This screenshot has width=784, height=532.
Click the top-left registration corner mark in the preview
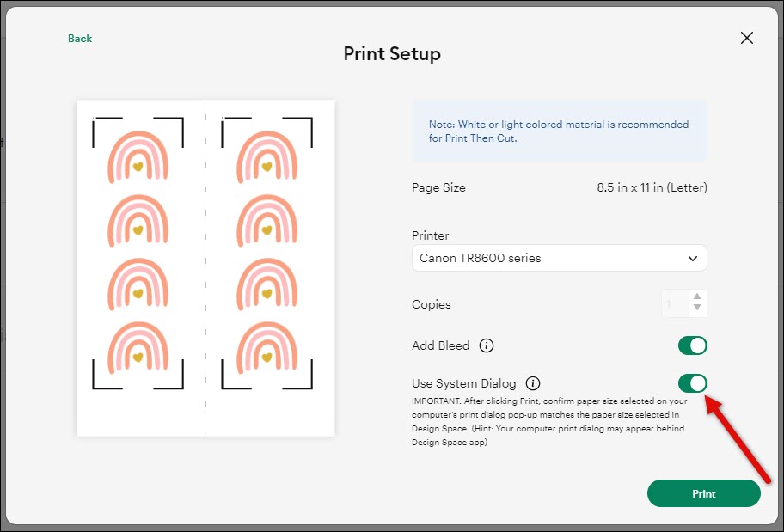click(x=95, y=121)
